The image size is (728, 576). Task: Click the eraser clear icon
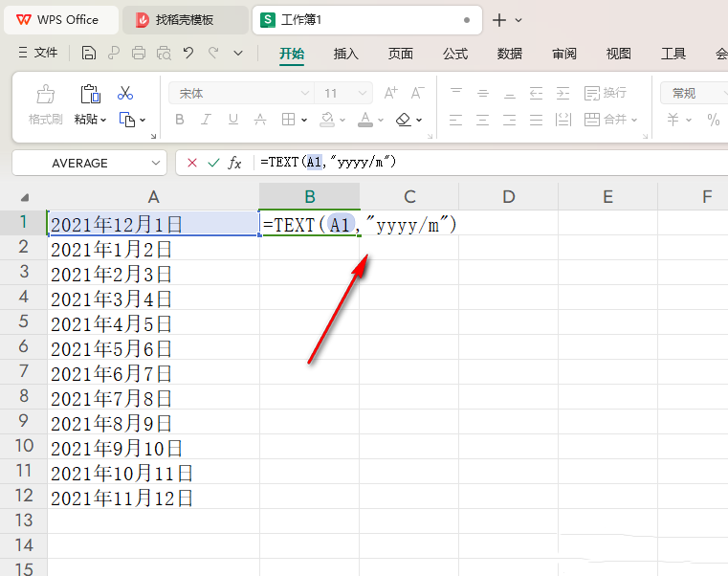pyautogui.click(x=404, y=120)
